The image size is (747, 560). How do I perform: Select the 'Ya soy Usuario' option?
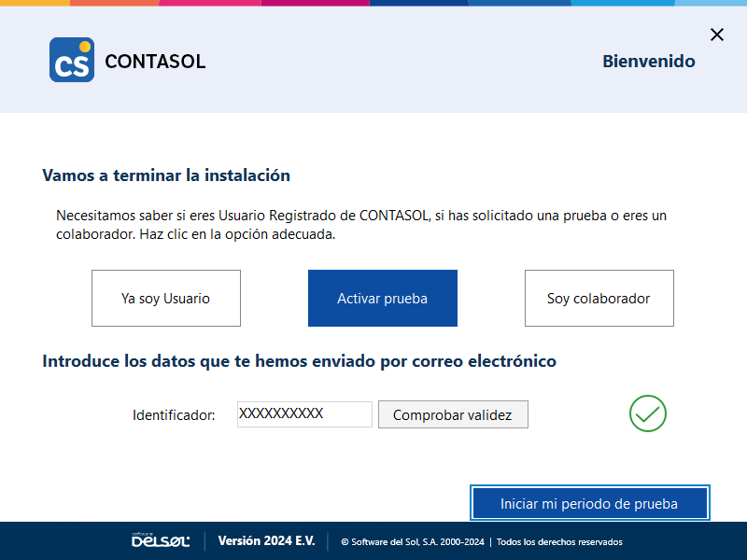(x=166, y=298)
